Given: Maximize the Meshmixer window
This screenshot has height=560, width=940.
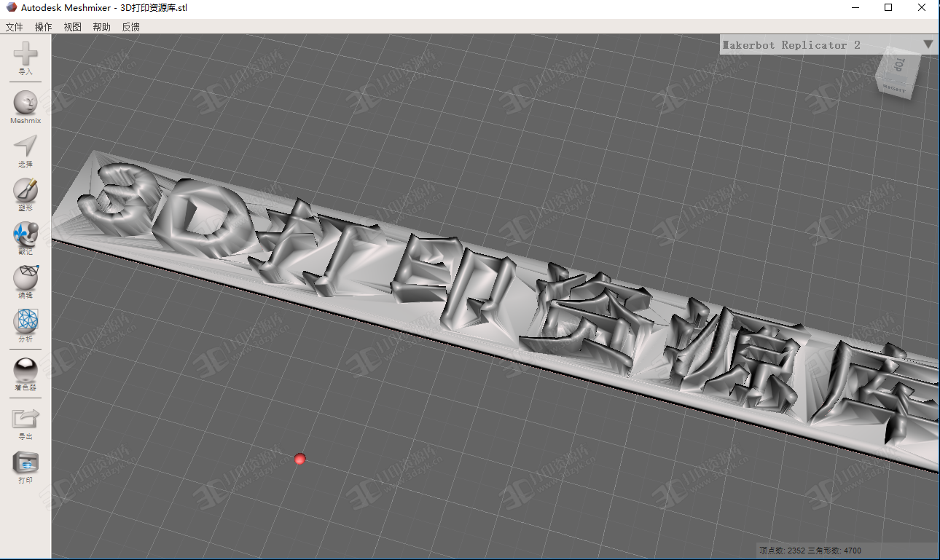Looking at the screenshot, I should [888, 8].
